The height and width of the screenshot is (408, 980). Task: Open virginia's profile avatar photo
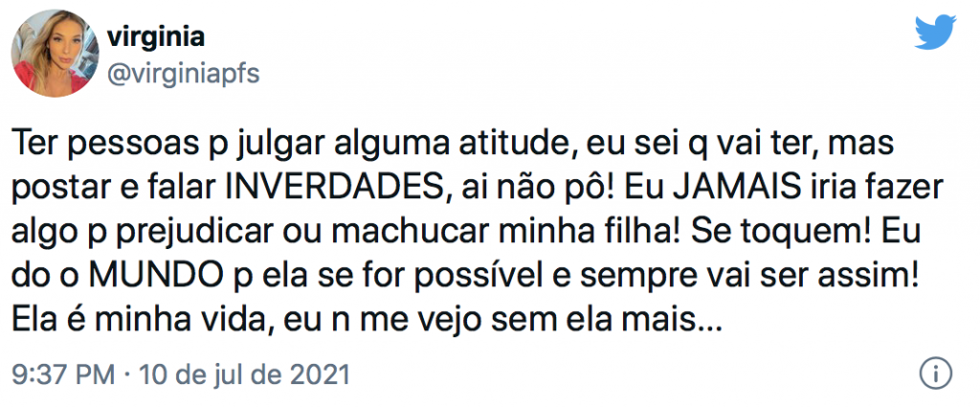[x=55, y=53]
